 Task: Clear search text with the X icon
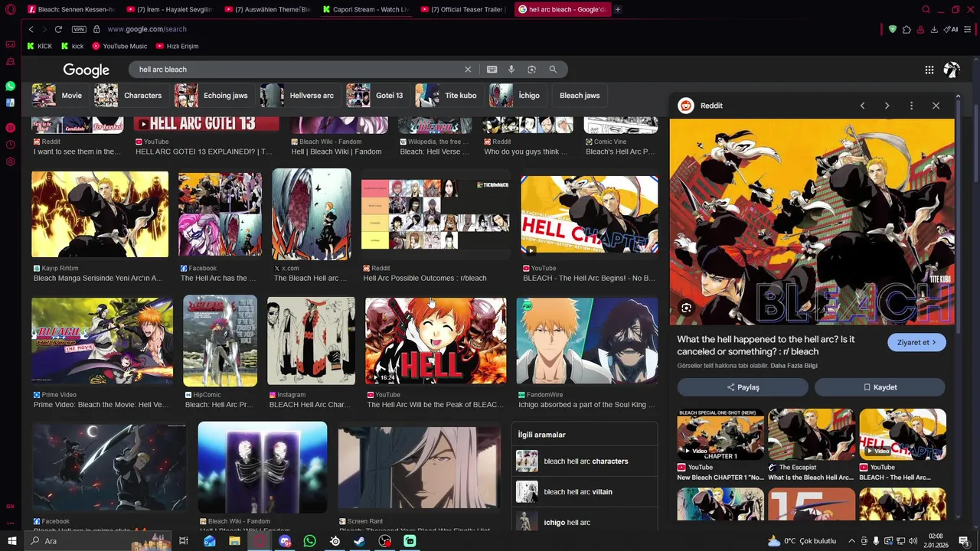pyautogui.click(x=468, y=69)
